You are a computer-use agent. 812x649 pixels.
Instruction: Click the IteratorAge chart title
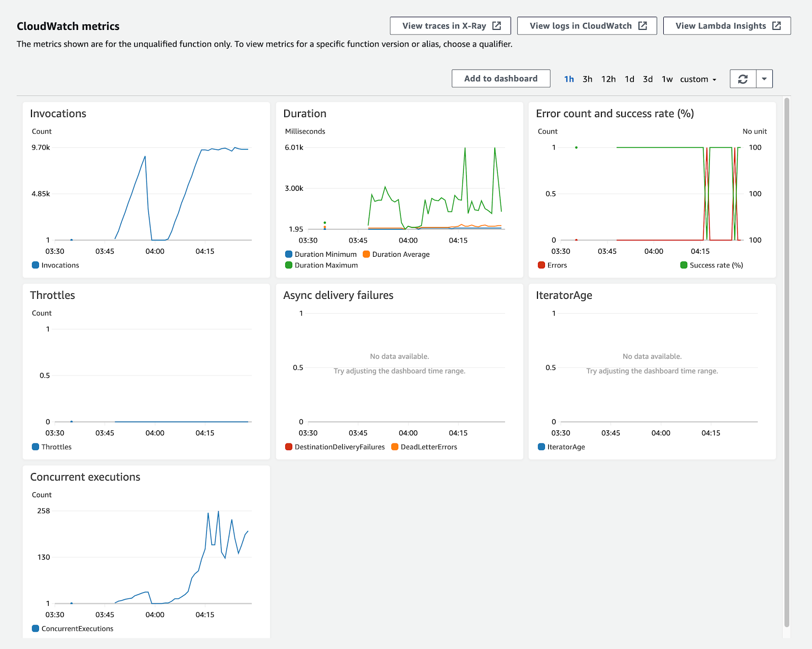(564, 295)
